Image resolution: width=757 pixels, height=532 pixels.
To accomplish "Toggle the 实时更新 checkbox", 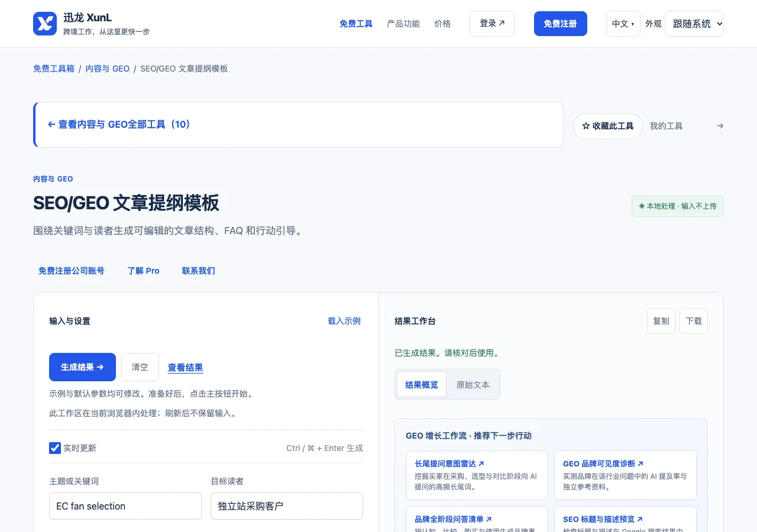I will click(55, 448).
